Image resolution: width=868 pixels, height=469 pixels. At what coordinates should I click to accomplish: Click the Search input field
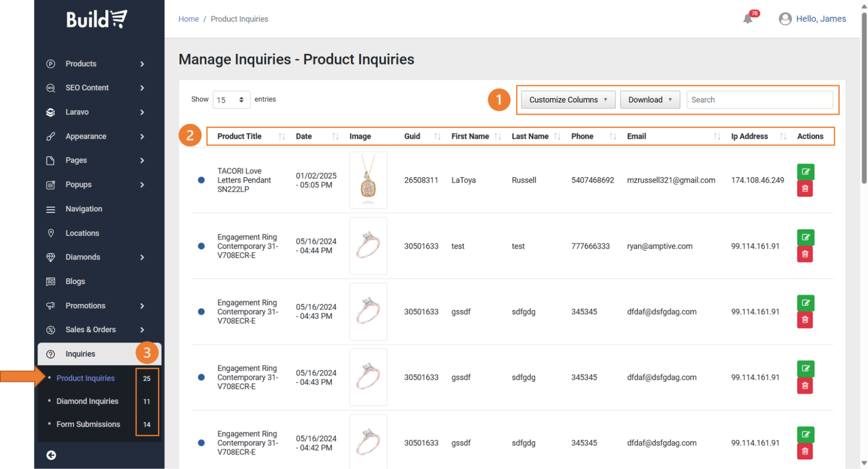tap(759, 100)
